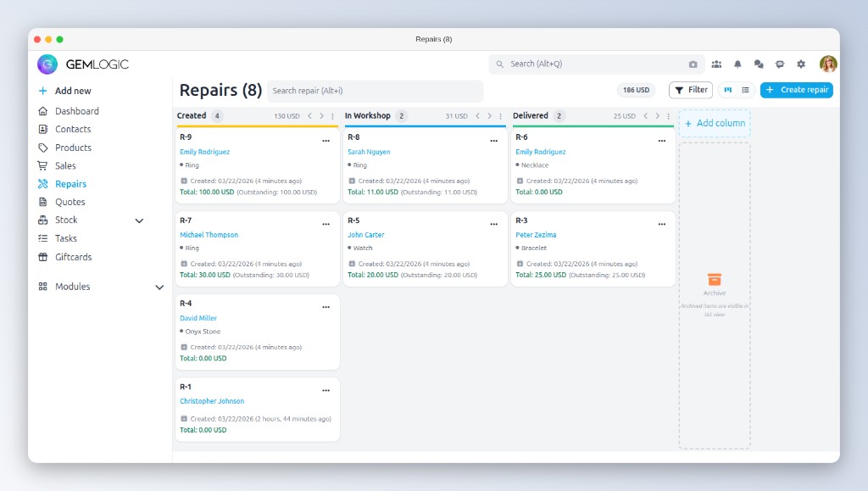This screenshot has height=491, width=868.
Task: Click the camera icon inside the search bar
Action: click(x=693, y=64)
